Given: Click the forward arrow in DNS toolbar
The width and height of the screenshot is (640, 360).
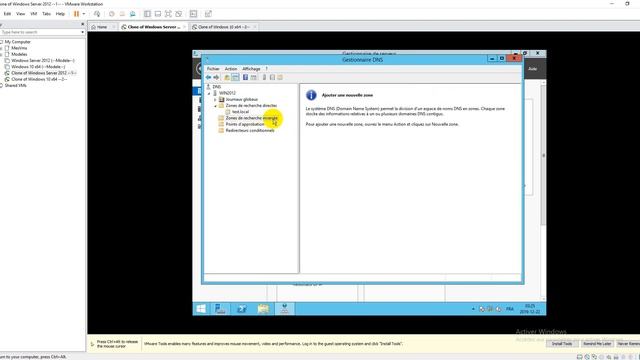Looking at the screenshot, I should point(216,77).
